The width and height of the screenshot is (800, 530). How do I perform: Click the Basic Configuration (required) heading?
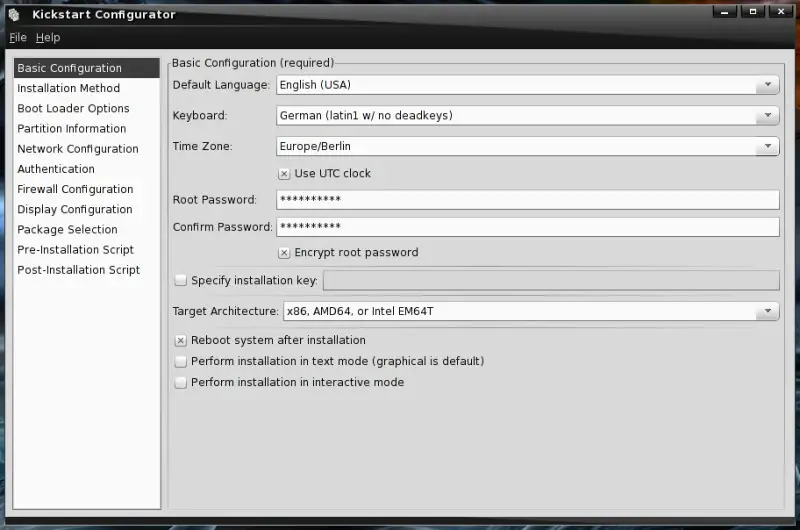(253, 63)
